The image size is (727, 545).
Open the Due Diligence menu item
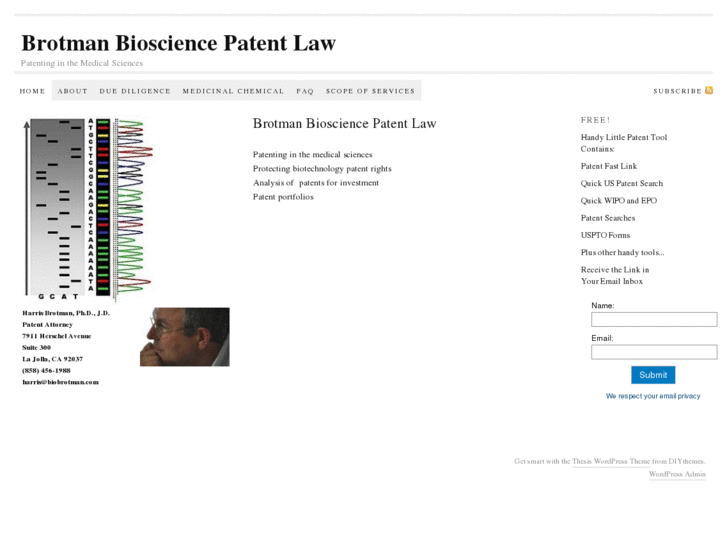tap(135, 91)
